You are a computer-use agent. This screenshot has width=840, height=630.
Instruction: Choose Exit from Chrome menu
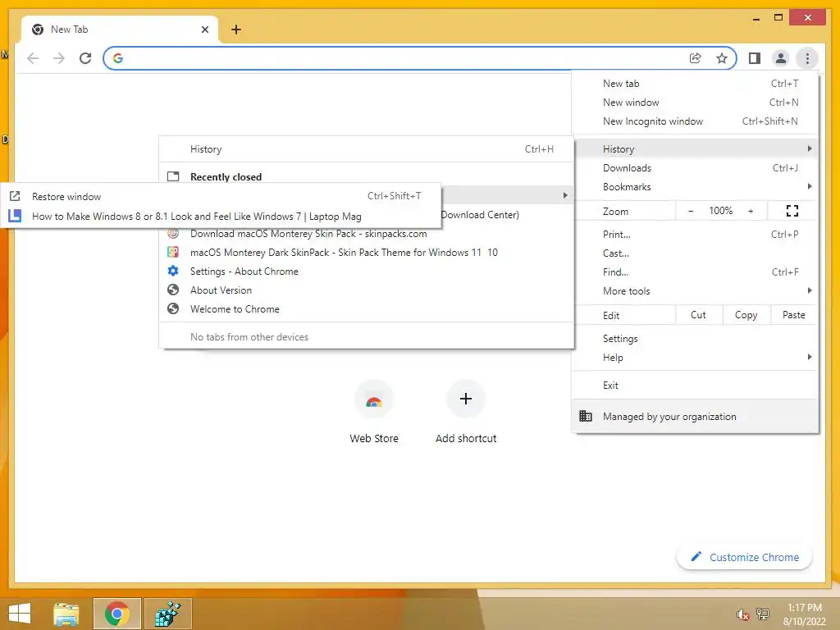click(x=695, y=386)
